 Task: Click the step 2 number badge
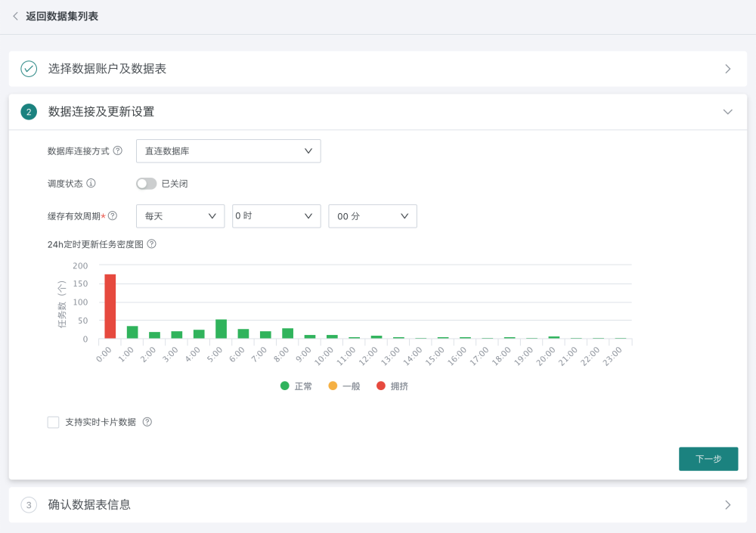[29, 112]
